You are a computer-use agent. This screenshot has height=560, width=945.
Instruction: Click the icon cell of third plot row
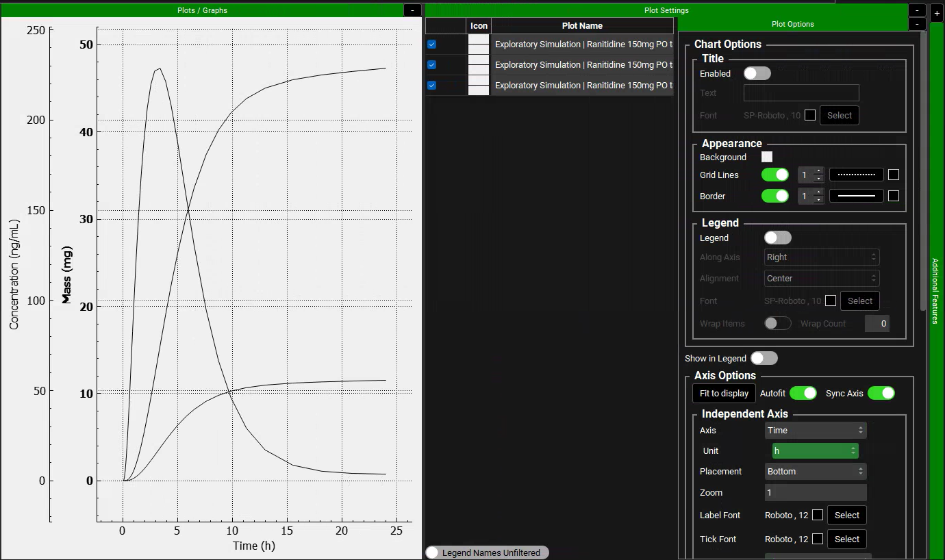tap(479, 86)
